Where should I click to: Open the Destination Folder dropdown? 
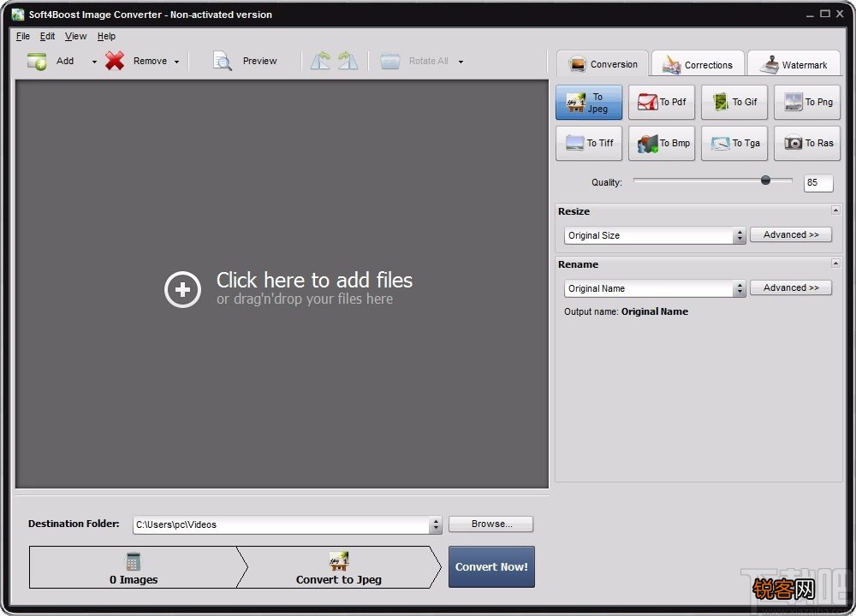tap(435, 524)
